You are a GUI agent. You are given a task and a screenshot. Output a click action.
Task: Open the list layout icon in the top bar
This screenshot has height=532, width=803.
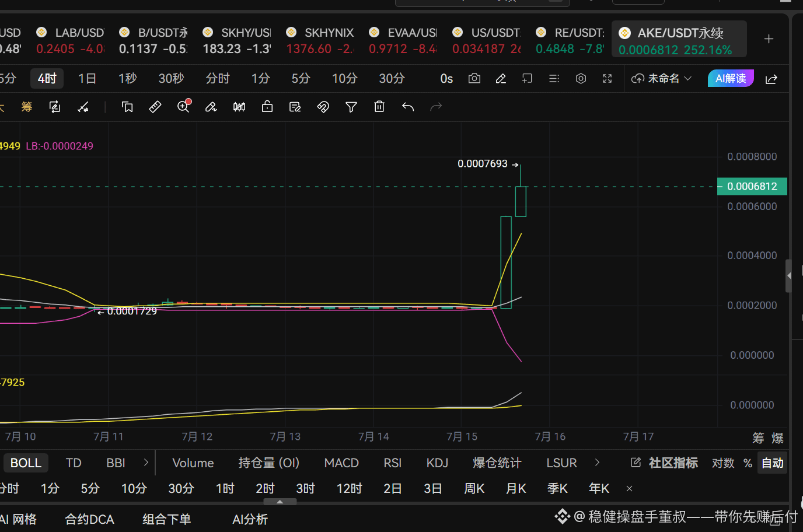click(x=554, y=78)
